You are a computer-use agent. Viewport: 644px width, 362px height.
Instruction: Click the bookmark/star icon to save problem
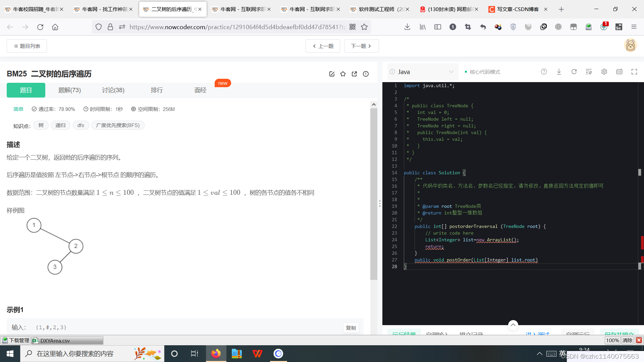coord(343,74)
